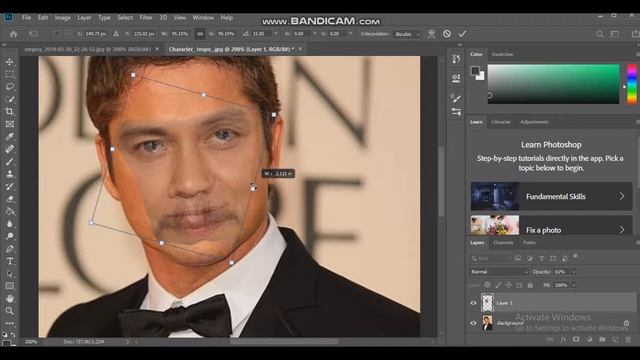Open the Interpolation Bicubic dropdown
640x360 pixels.
tap(407, 34)
